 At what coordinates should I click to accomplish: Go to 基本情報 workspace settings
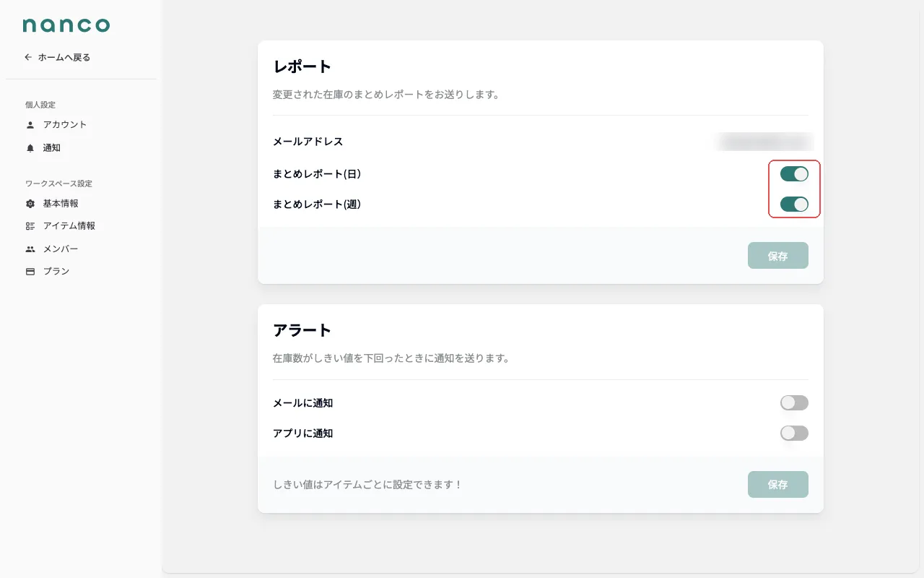coord(61,204)
